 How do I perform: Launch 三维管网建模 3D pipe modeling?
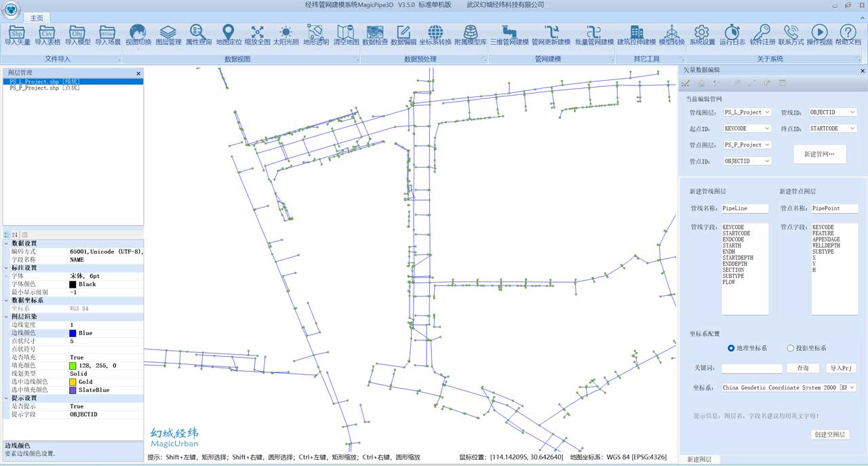coord(509,35)
